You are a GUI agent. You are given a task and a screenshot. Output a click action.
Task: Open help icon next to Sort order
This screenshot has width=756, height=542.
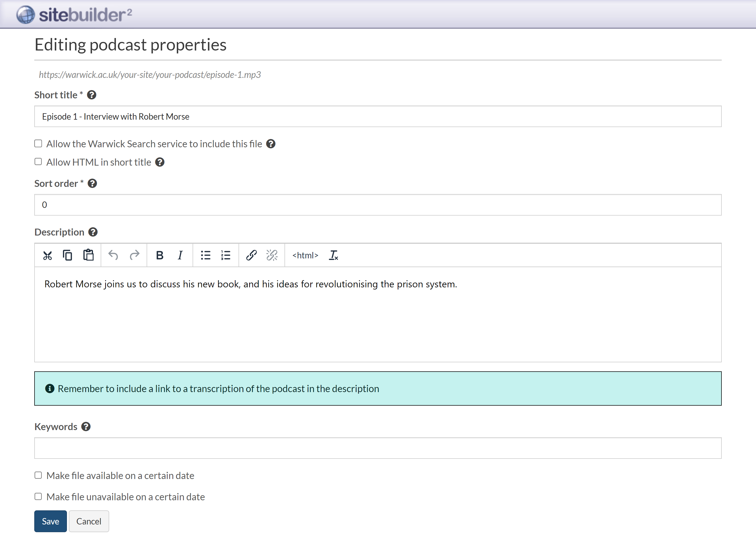tap(92, 183)
